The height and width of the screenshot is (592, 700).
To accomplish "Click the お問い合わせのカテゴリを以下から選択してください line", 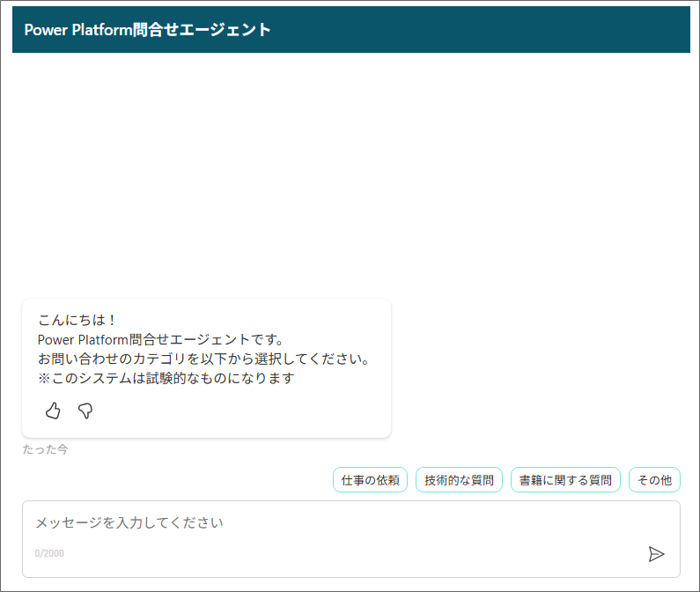I will click(x=203, y=359).
